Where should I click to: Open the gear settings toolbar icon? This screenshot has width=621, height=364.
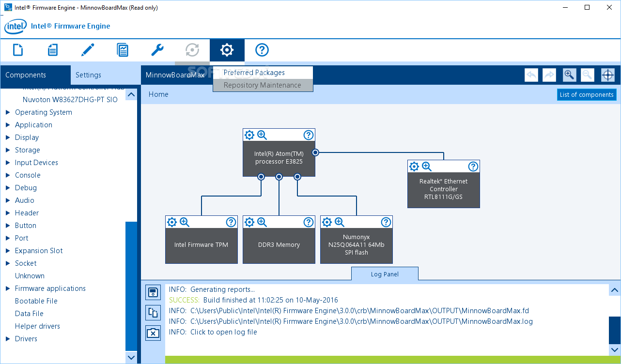[x=227, y=50]
